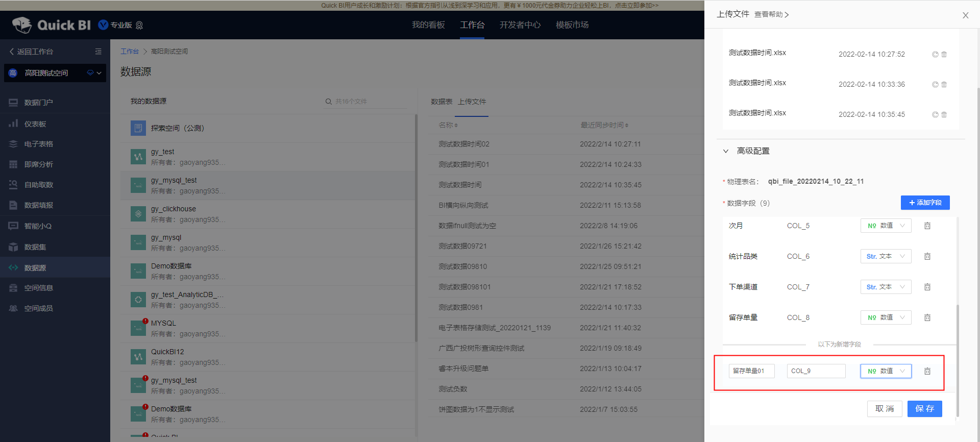The height and width of the screenshot is (442, 980).
Task: Click 返回工作台 link
Action: (31, 52)
